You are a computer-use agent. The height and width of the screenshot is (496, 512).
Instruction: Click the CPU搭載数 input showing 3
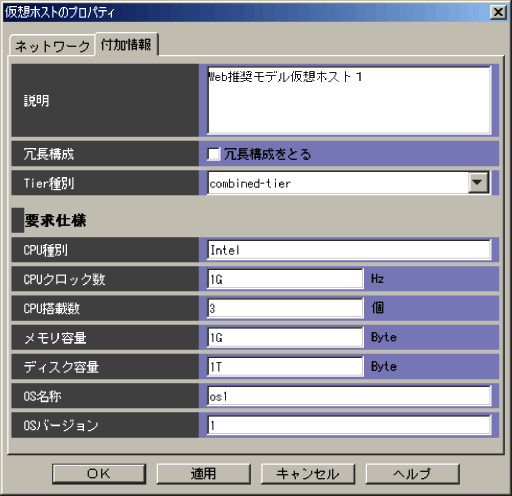click(x=285, y=308)
